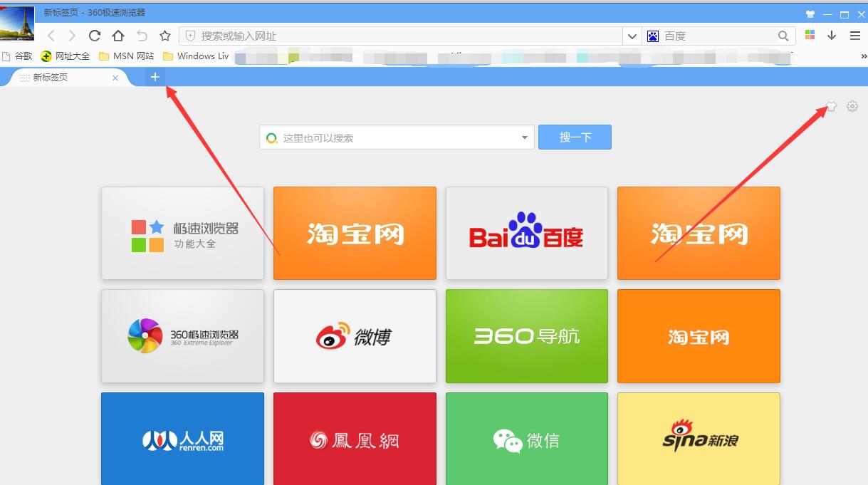Viewport: 868px width, 485px height.
Task: Open new tab page settings gear
Action: click(852, 106)
